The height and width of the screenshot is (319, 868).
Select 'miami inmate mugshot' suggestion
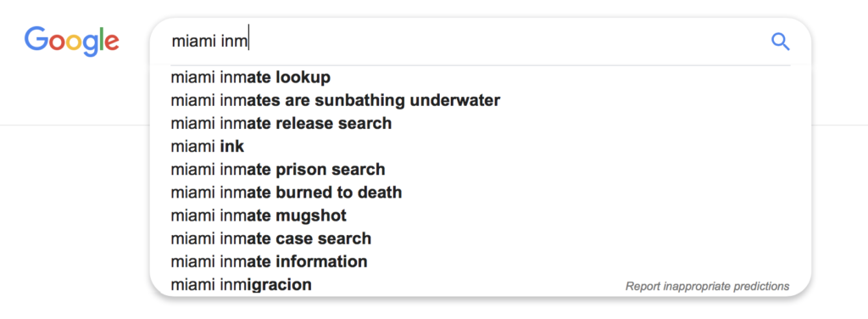click(481, 215)
